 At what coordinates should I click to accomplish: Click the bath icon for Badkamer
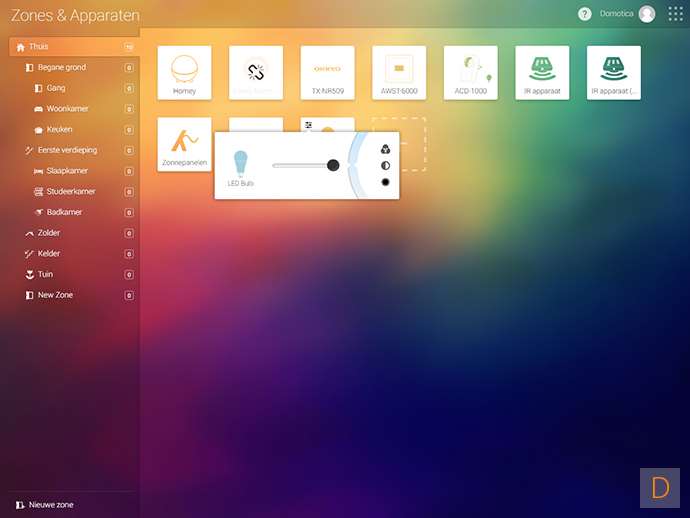point(39,212)
